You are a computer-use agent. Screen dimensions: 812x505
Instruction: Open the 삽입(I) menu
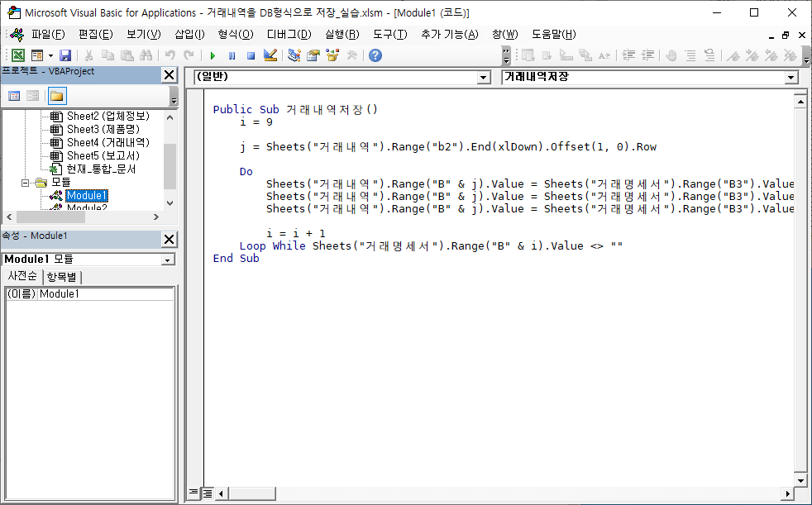pos(189,35)
